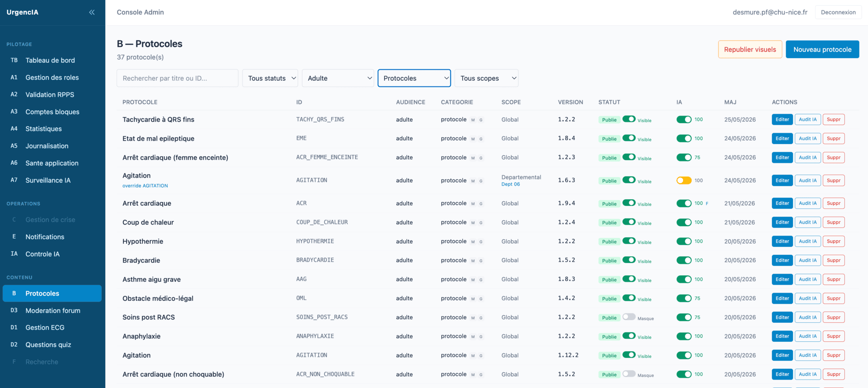The image size is (868, 388).
Task: Open Moderation forum section
Action: coord(52,311)
